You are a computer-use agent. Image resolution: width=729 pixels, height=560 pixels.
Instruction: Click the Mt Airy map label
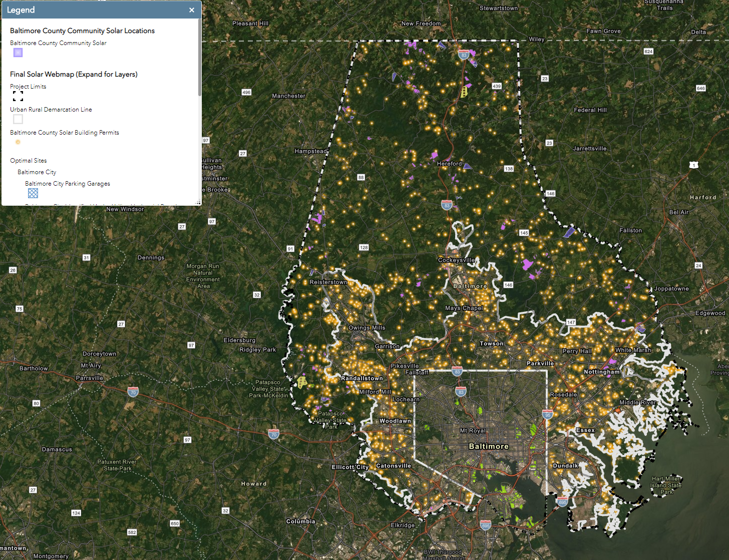(x=91, y=366)
